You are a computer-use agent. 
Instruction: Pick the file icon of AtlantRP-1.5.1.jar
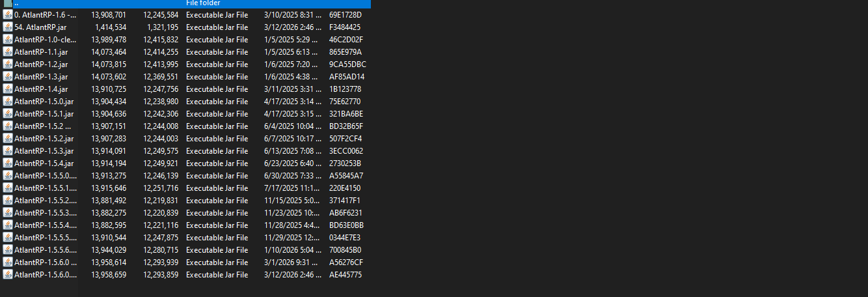[x=8, y=113]
